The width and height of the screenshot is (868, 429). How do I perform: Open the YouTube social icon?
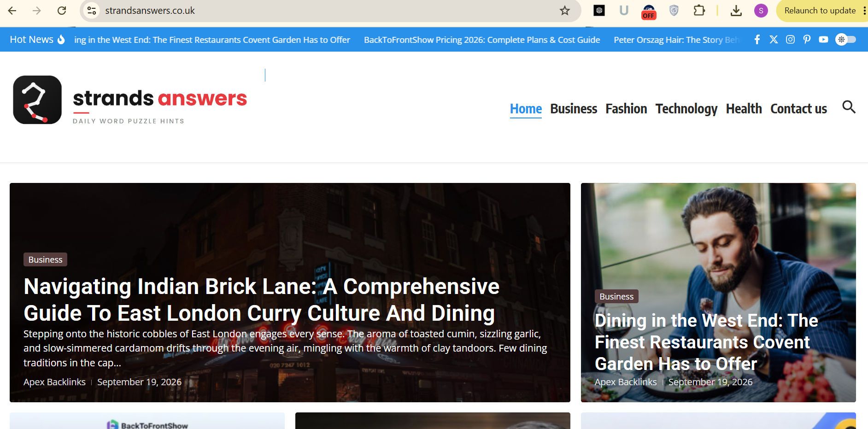coord(823,40)
